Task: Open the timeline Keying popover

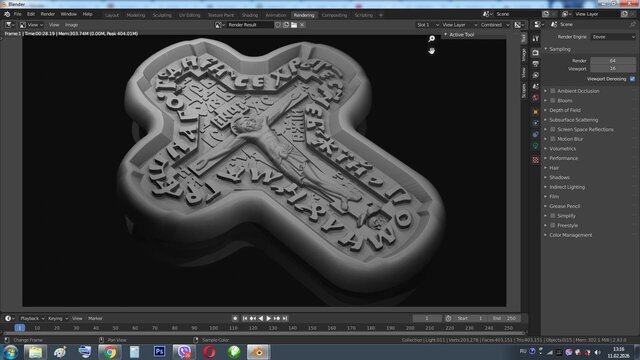Action: coord(58,318)
